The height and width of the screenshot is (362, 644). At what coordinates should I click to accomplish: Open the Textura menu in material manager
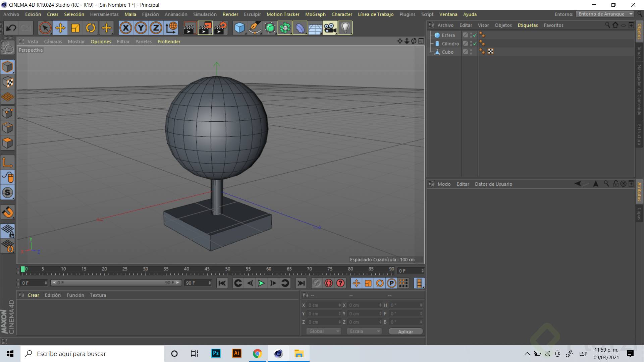[x=98, y=295]
